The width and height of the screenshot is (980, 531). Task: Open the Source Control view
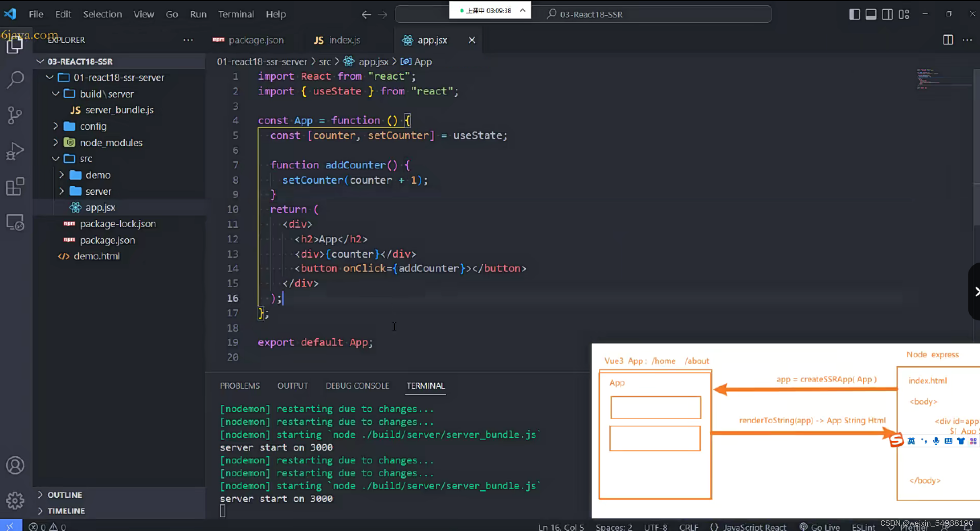pyautogui.click(x=15, y=115)
